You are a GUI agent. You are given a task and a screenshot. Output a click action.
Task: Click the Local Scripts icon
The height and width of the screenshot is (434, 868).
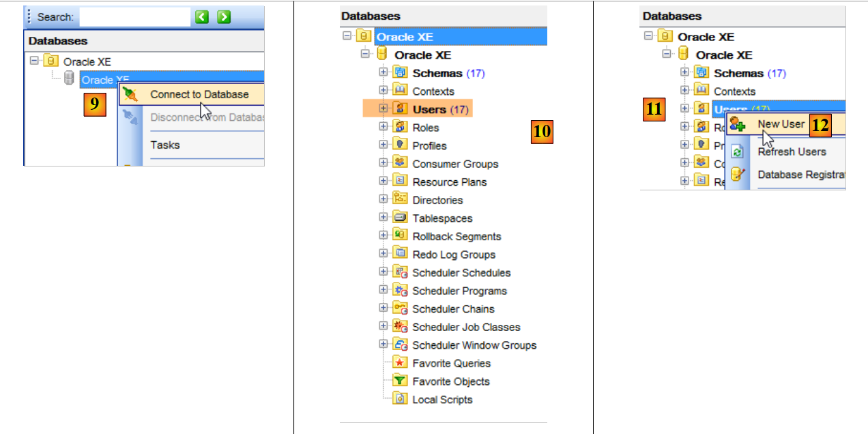401,399
